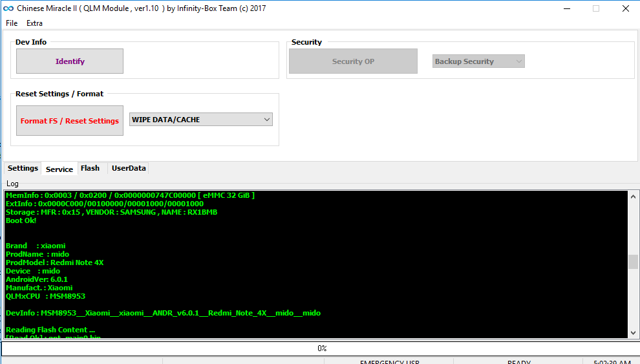Click the log scrollbar down arrow

click(x=632, y=332)
